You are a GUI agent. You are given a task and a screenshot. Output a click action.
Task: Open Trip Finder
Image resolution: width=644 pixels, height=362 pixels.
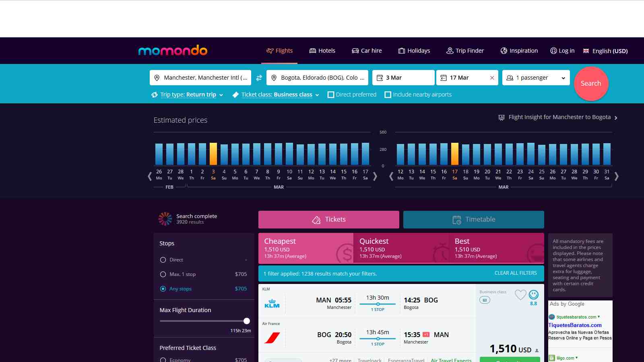pos(465,51)
